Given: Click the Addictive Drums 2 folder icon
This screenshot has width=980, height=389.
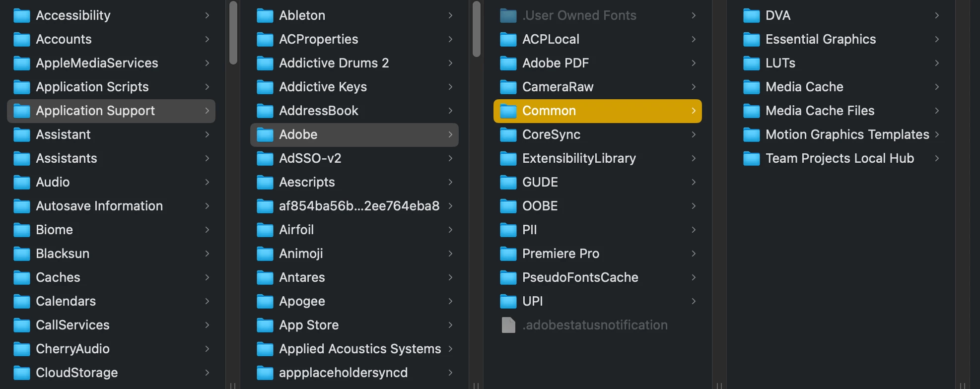Looking at the screenshot, I should pyautogui.click(x=265, y=64).
